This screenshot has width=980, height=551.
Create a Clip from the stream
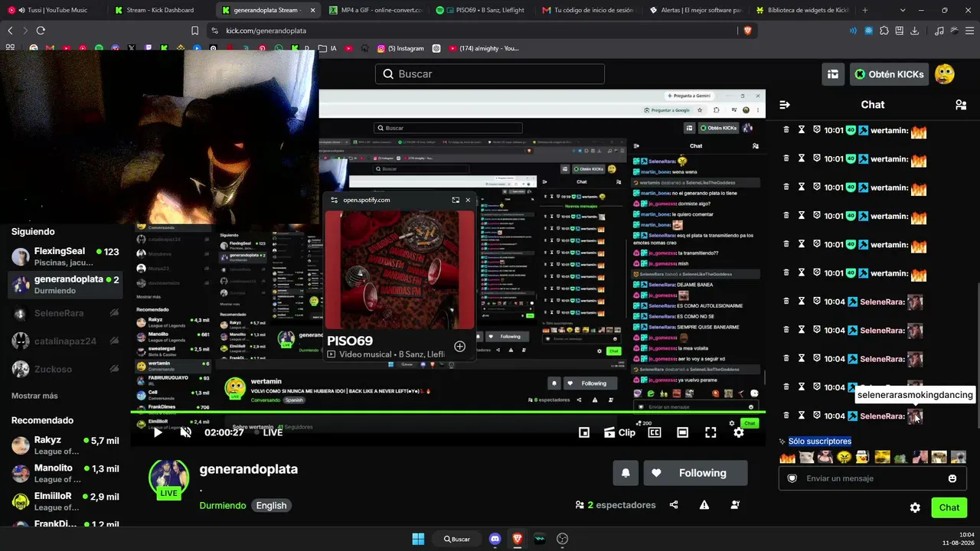coord(619,432)
